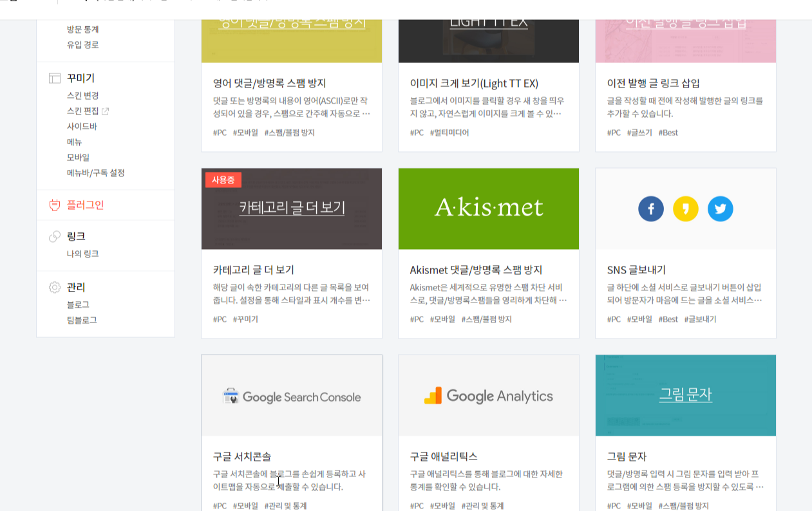This screenshot has height=511, width=812.
Task: Click the 관리 section heading
Action: pos(76,287)
